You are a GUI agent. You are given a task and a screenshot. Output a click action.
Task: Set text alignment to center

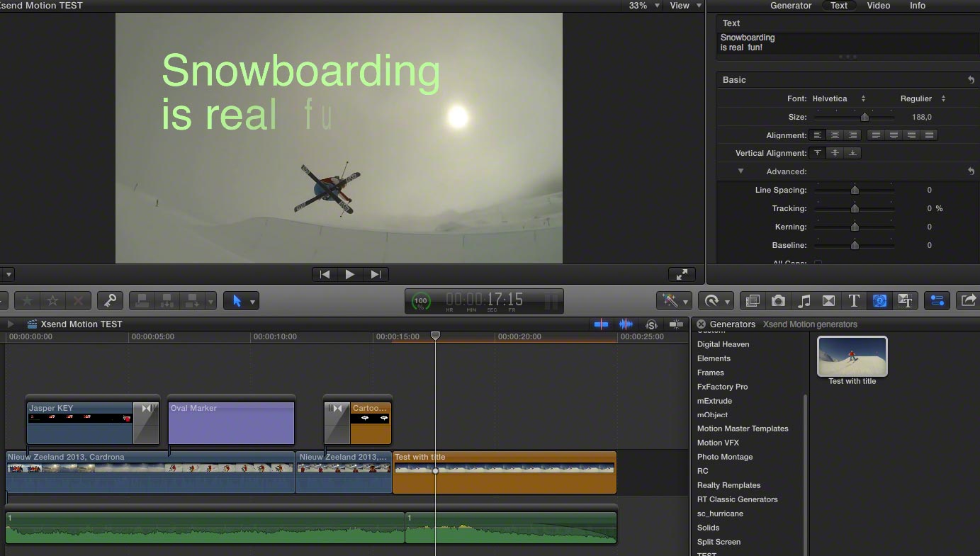pyautogui.click(x=835, y=135)
